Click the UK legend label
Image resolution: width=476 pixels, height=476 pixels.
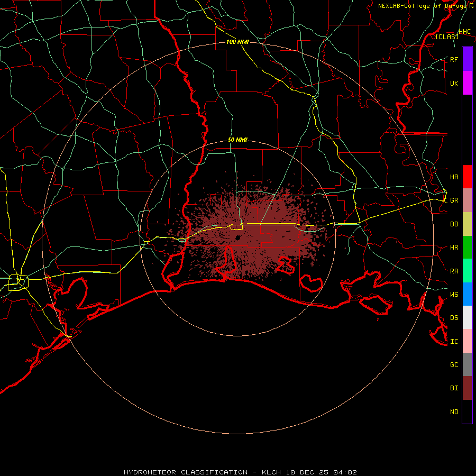point(454,83)
